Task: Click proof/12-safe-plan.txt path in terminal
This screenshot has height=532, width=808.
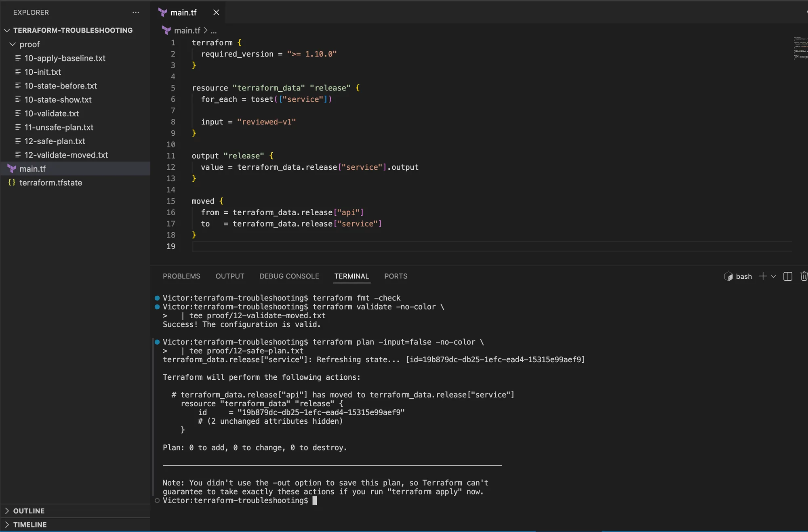Action: click(x=255, y=351)
